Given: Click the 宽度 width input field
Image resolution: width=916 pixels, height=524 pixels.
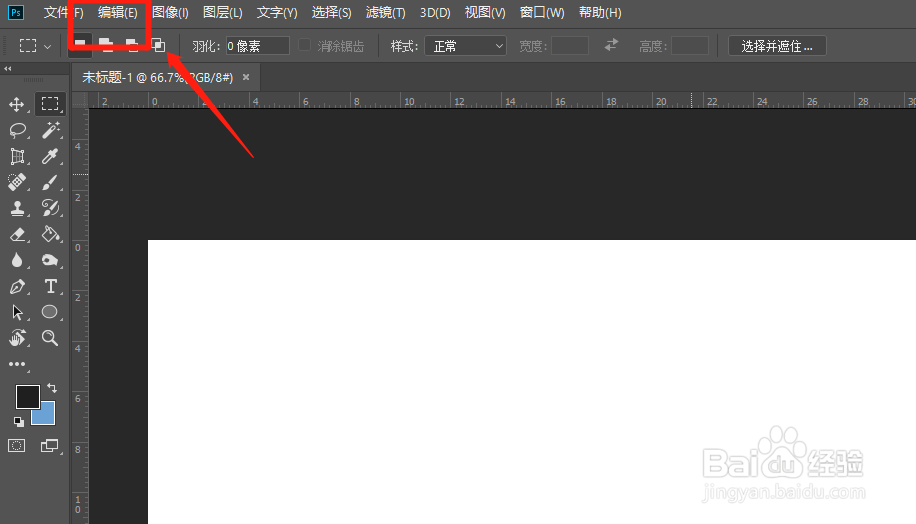Looking at the screenshot, I should tap(570, 46).
